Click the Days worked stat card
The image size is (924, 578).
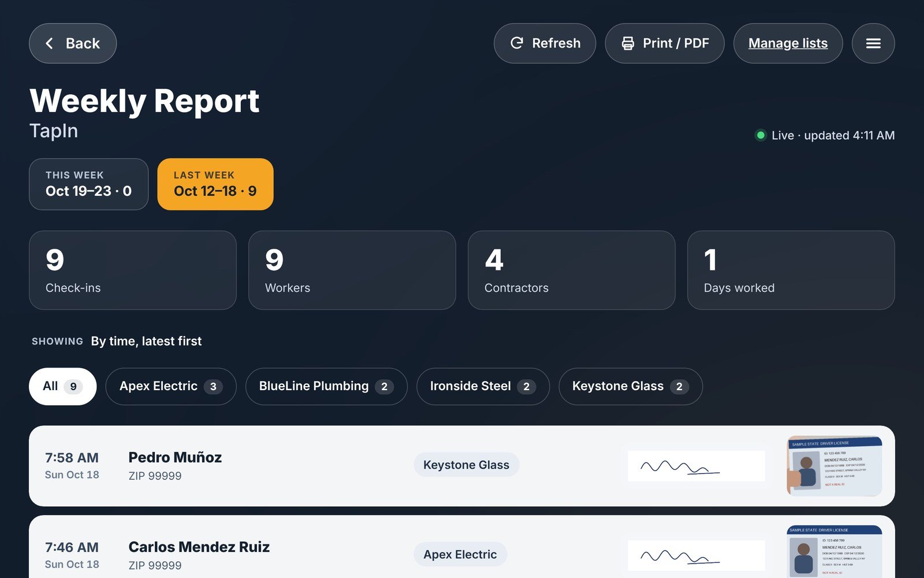(791, 271)
